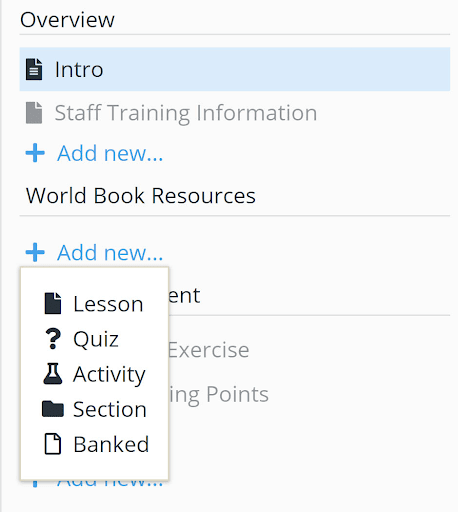Click Add new link below World Book Resources

(x=110, y=253)
